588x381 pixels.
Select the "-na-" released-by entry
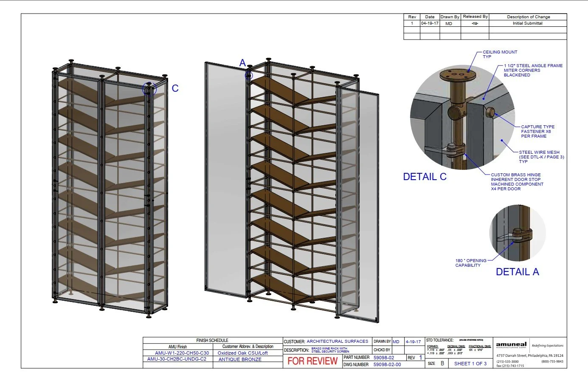(475, 23)
